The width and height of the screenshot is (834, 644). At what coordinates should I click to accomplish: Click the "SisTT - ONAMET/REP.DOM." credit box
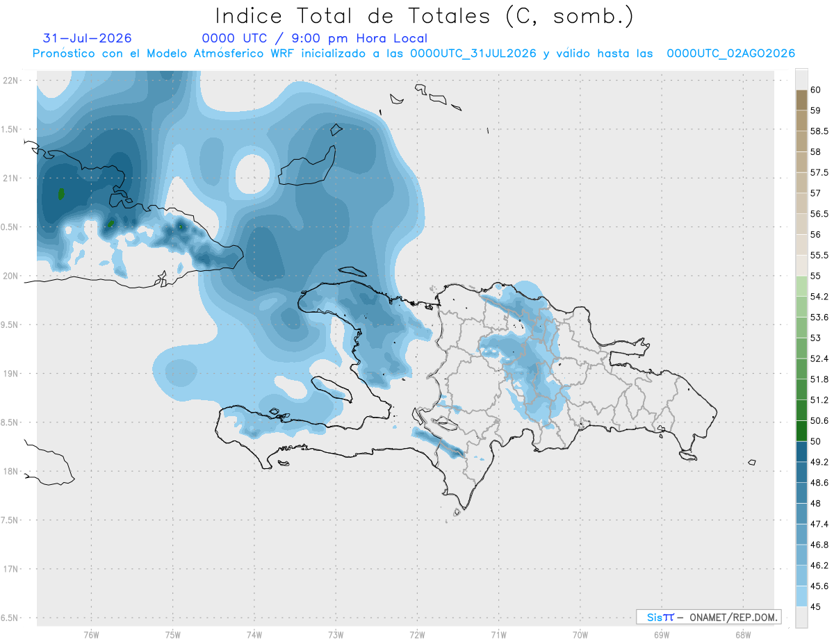(708, 617)
